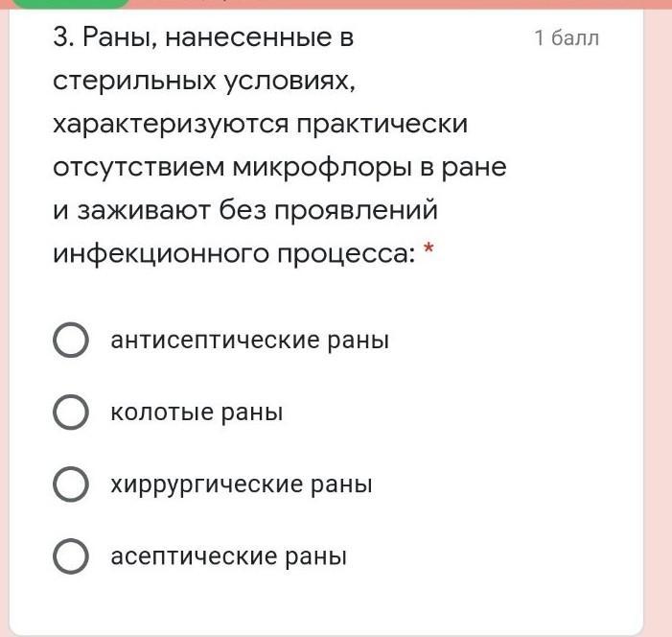Select the radio button for антисептические раны
Viewport: 672px width, 637px height.
pyautogui.click(x=71, y=341)
